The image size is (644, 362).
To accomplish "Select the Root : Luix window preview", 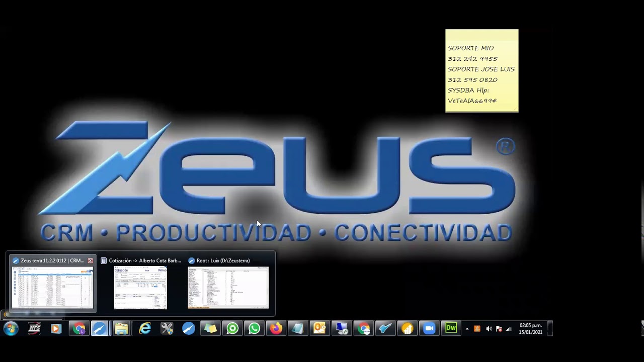I will pyautogui.click(x=228, y=284).
